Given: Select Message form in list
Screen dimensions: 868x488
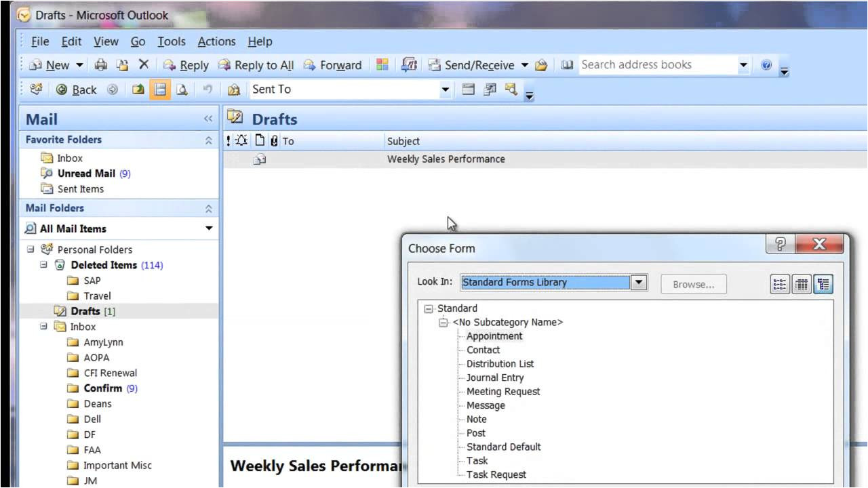Looking at the screenshot, I should pos(486,405).
